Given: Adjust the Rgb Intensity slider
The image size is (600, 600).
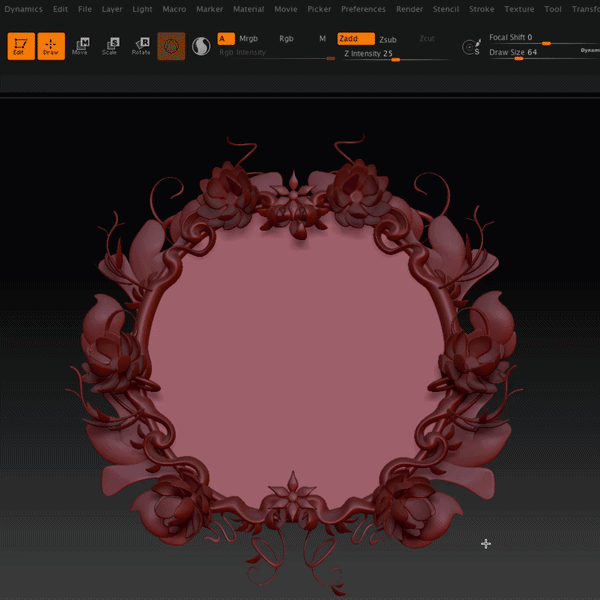Looking at the screenshot, I should point(277,54).
